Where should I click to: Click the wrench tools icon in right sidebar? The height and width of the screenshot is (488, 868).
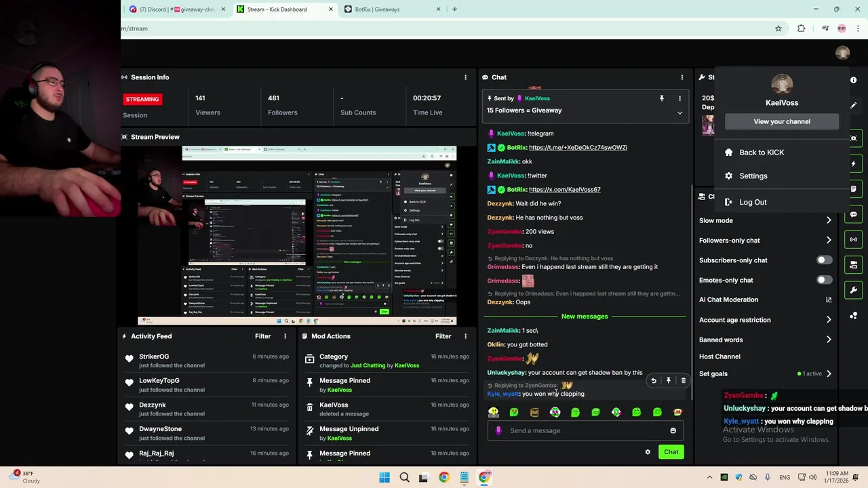(853, 290)
